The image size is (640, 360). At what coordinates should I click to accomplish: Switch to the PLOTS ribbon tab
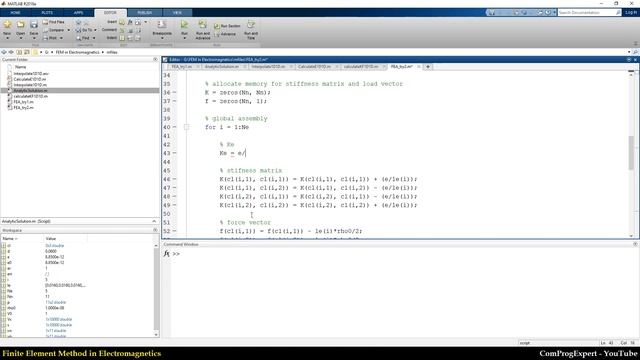(x=47, y=13)
